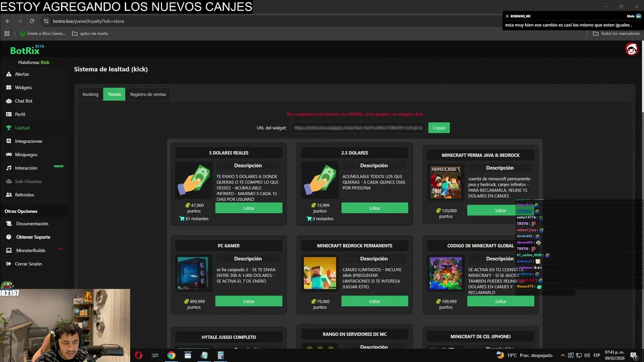Viewport: 644px width, 362px height.
Task: Open the volume control in the tray
Action: (587, 355)
